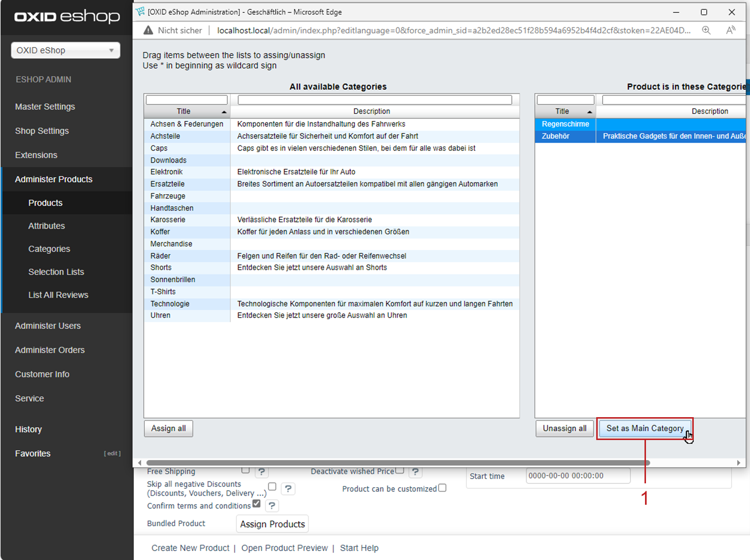Open the OXID eShop shop selector dropdown
Image resolution: width=750 pixels, height=560 pixels.
click(x=66, y=50)
